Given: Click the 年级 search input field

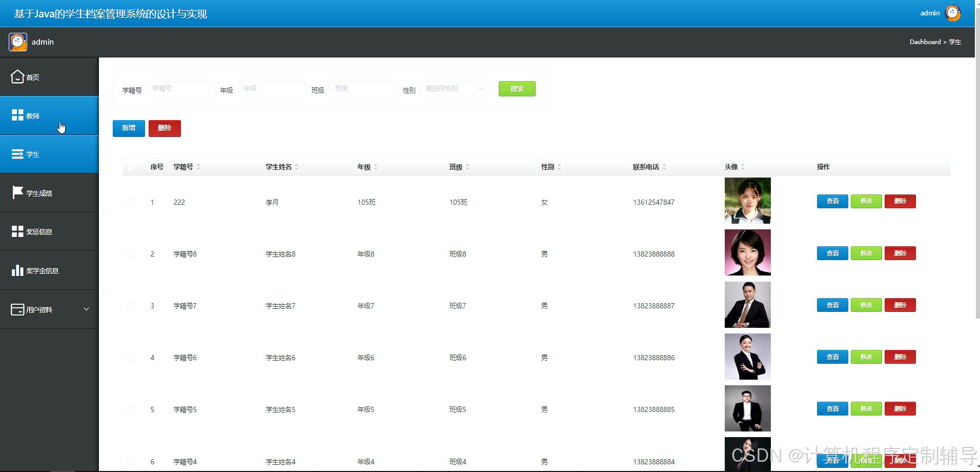Looking at the screenshot, I should point(272,89).
